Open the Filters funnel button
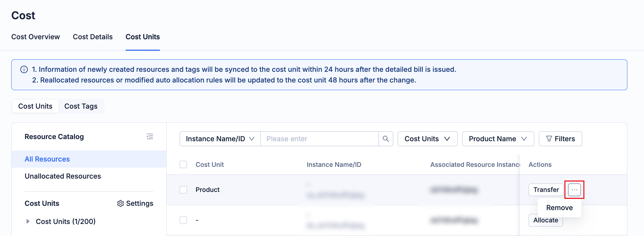This screenshot has width=644, height=236. click(560, 139)
